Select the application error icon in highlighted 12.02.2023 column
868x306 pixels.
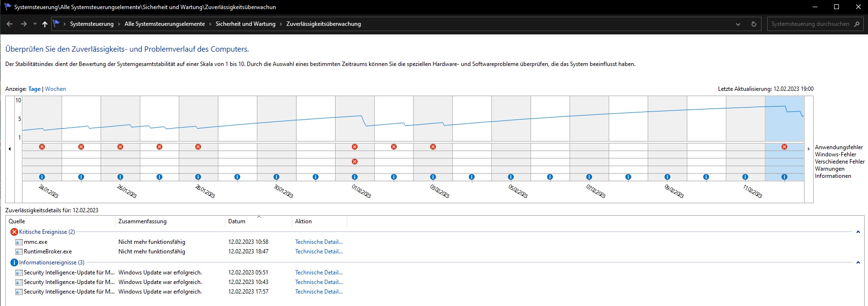pos(784,147)
